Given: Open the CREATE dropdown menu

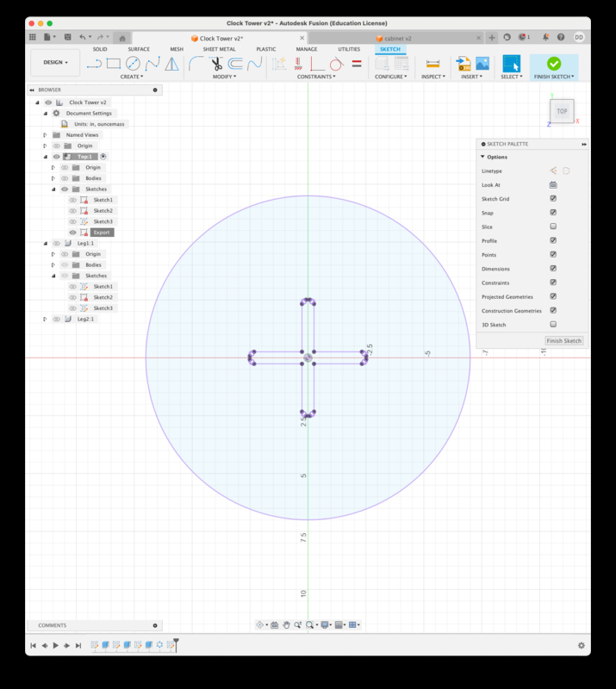Looking at the screenshot, I should point(132,77).
